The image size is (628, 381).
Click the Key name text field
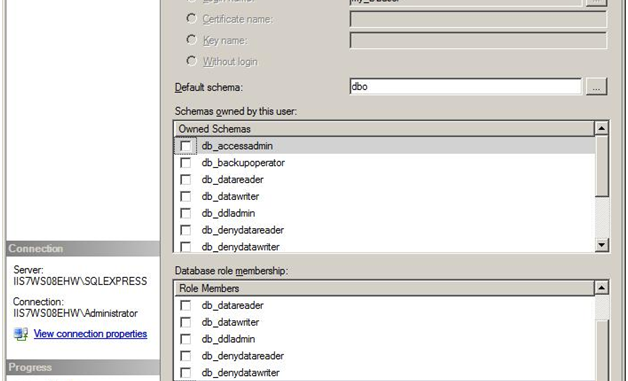tap(478, 40)
